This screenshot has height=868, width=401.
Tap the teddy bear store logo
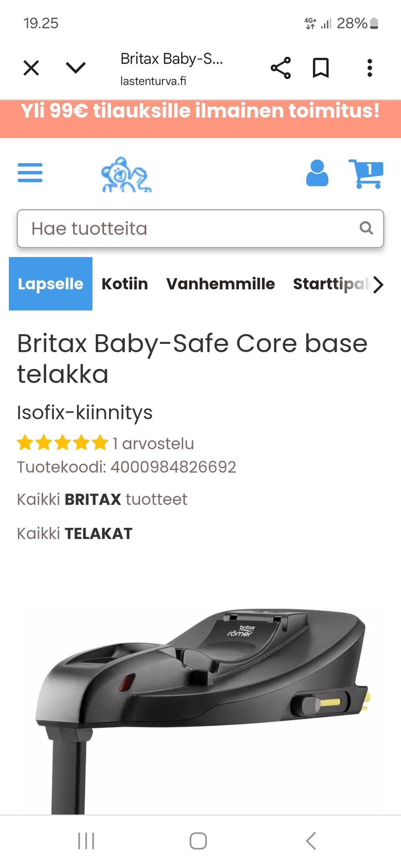(126, 174)
